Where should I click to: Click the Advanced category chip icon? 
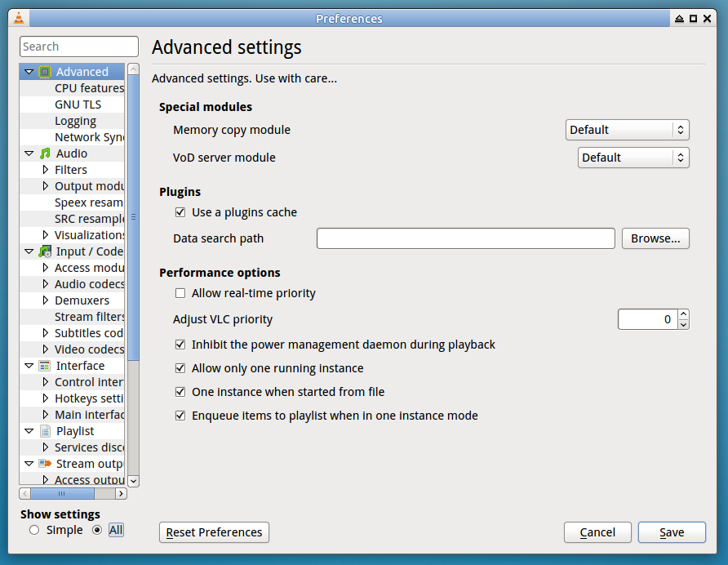point(45,72)
